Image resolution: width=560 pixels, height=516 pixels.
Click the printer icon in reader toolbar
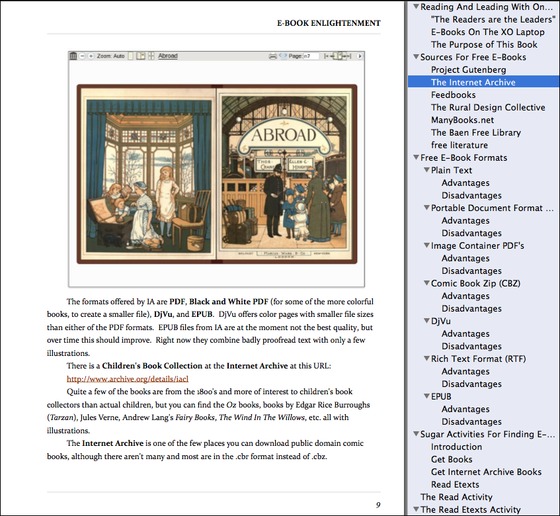coord(273,56)
